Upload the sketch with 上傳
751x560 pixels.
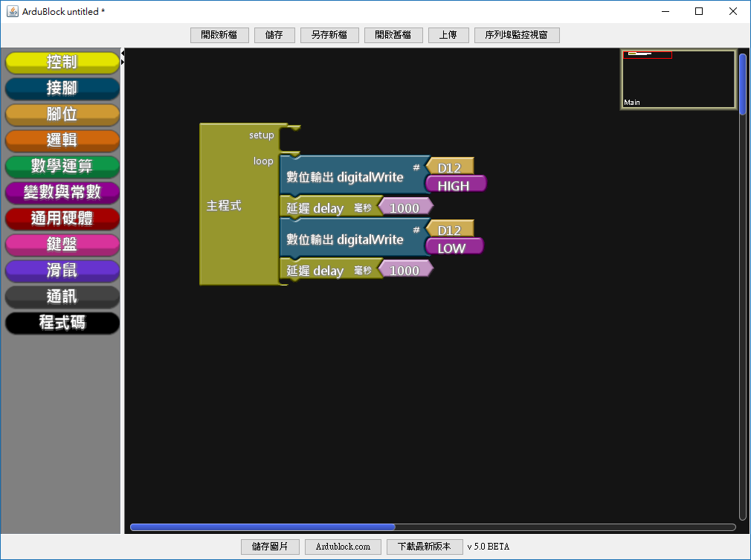coord(448,35)
